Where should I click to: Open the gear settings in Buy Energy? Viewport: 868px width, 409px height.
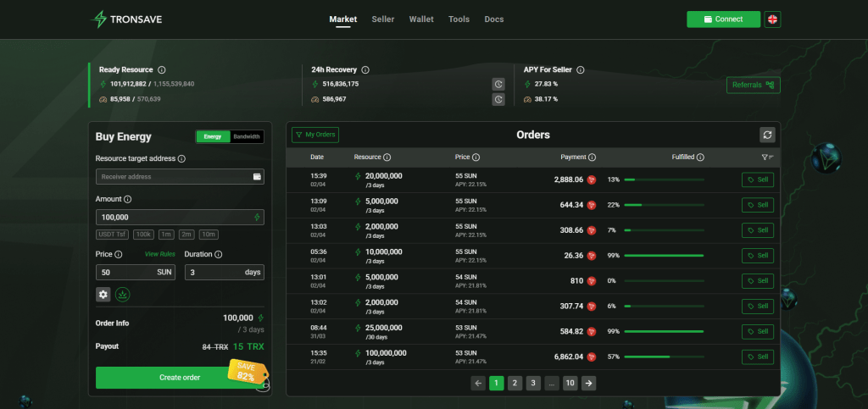[103, 294]
